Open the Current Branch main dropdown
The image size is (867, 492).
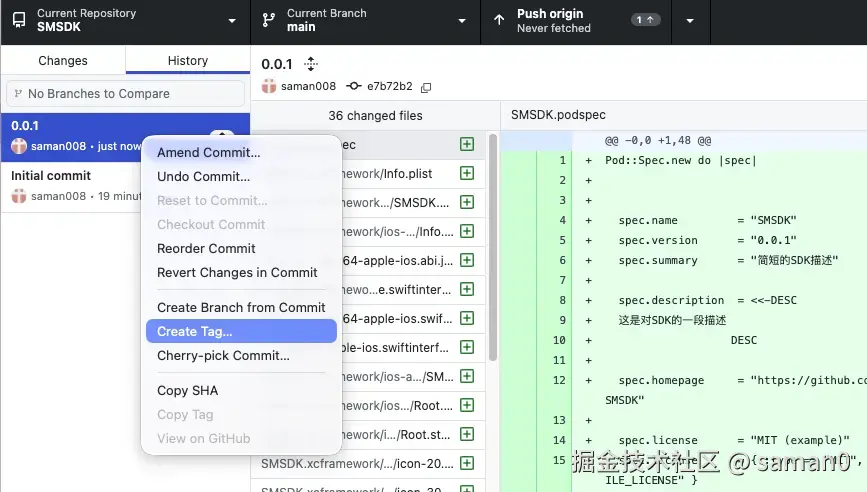tap(365, 21)
